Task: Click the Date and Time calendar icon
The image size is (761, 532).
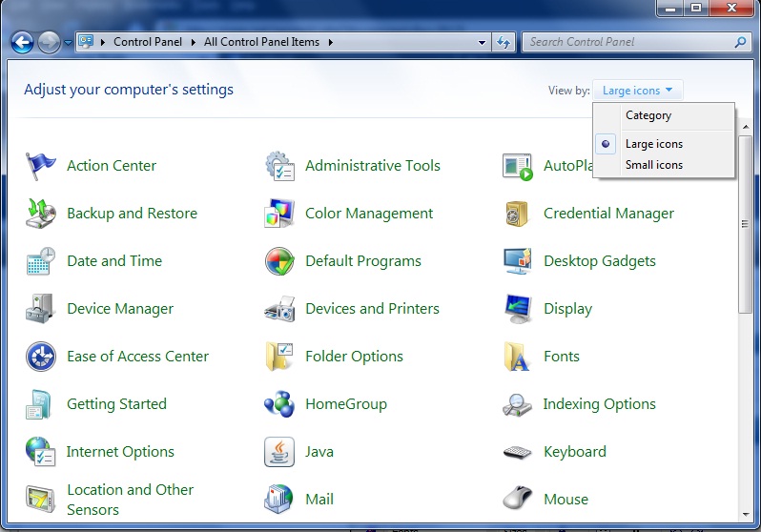Action: coord(40,261)
